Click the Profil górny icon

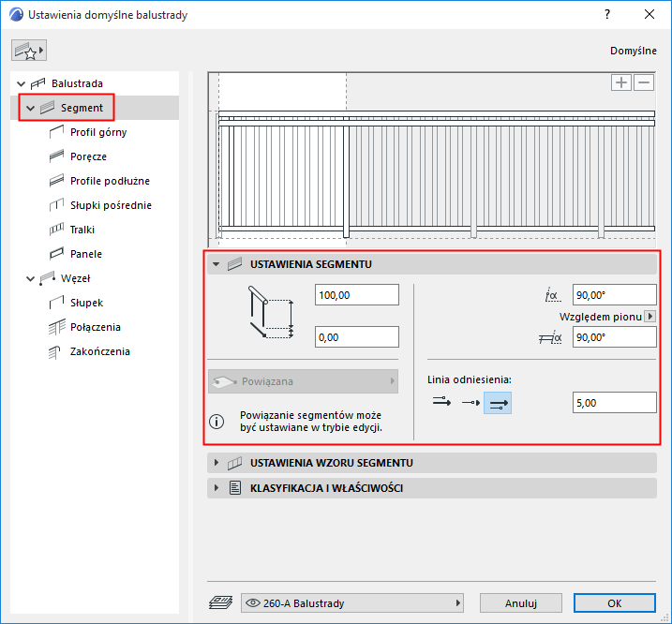(56, 132)
